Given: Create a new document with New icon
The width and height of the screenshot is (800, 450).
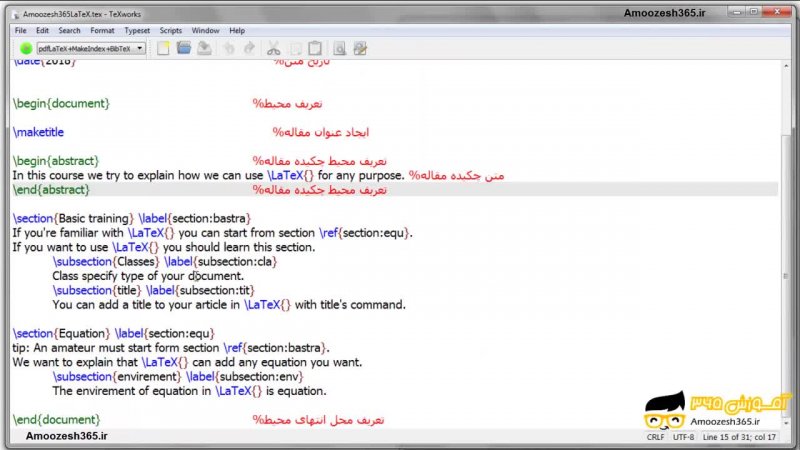Looking at the screenshot, I should pyautogui.click(x=163, y=48).
